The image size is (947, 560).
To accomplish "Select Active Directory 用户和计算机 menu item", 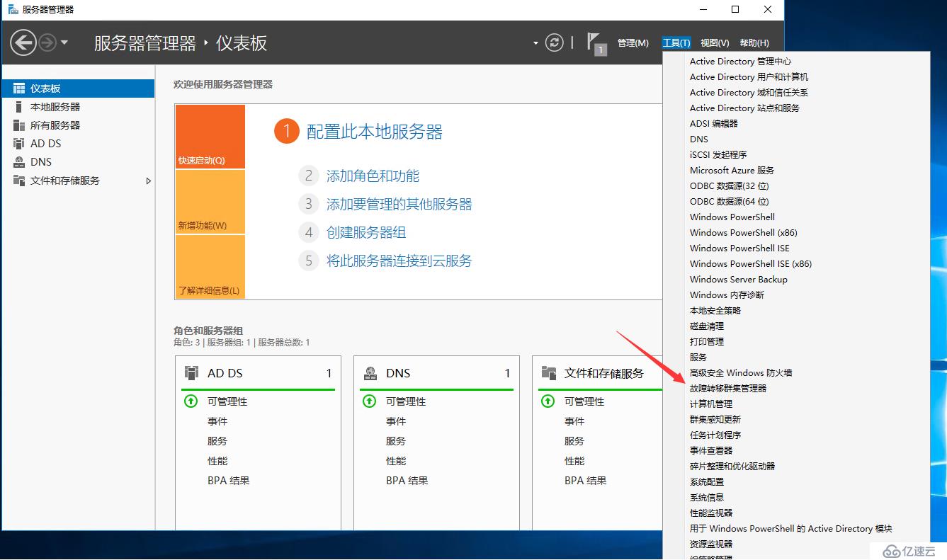I will 749,77.
